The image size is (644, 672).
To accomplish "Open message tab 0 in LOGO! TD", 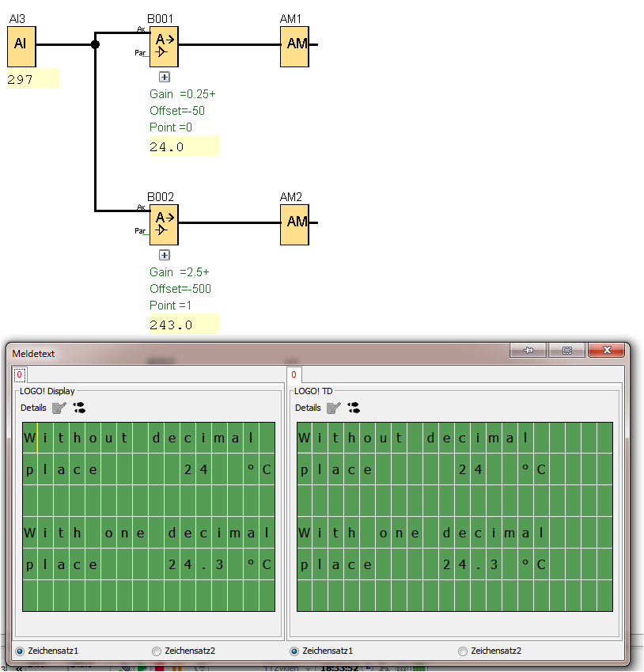I will [294, 374].
